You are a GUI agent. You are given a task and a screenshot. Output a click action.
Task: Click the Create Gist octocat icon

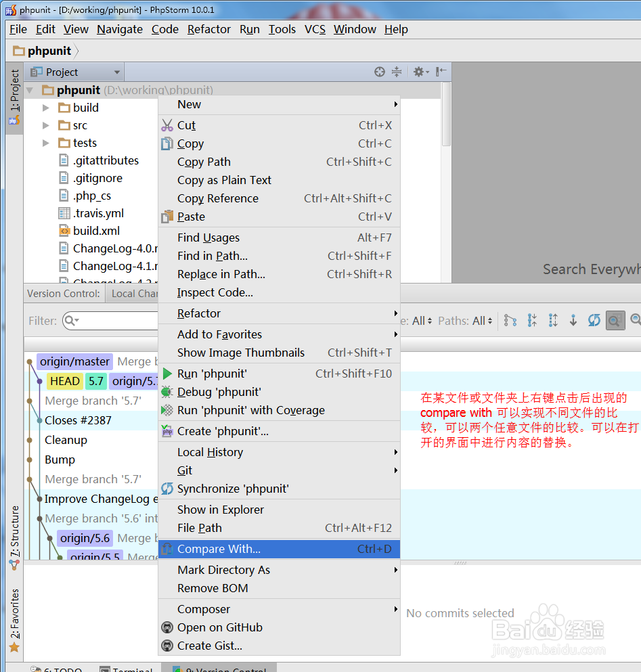point(167,646)
